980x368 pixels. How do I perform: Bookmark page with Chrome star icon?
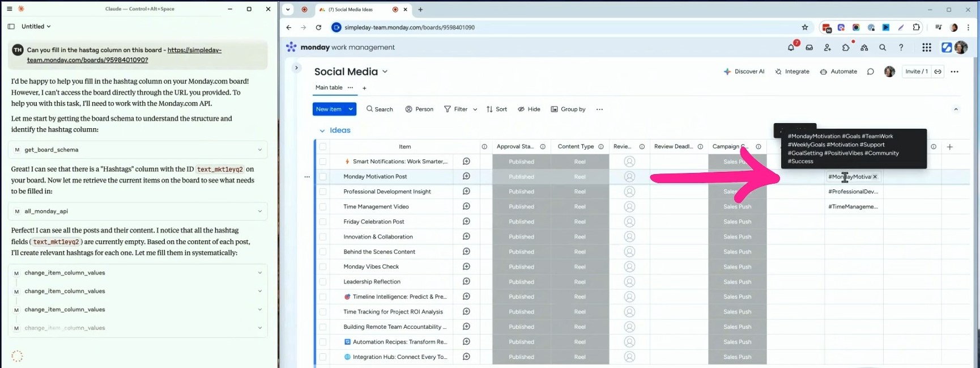coord(805,27)
